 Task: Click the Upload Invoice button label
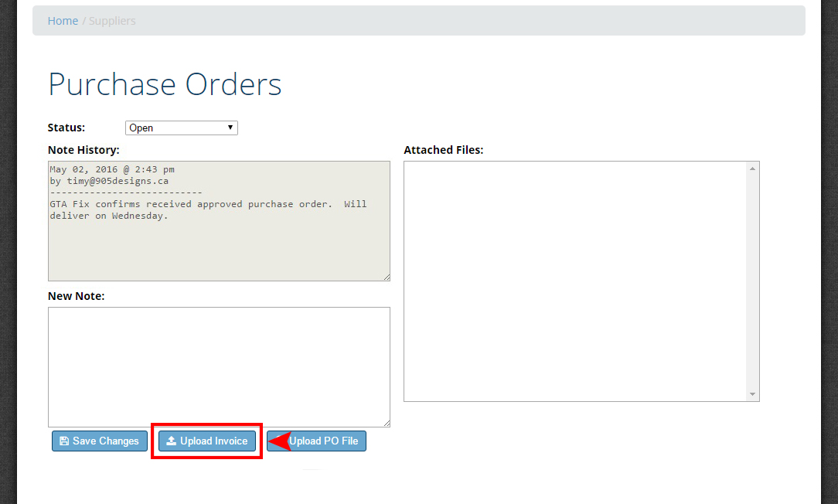click(213, 441)
